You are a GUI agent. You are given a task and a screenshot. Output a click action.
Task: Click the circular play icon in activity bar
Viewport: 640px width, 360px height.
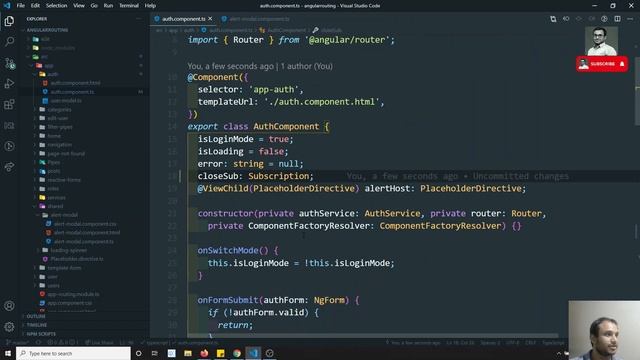click(x=9, y=146)
